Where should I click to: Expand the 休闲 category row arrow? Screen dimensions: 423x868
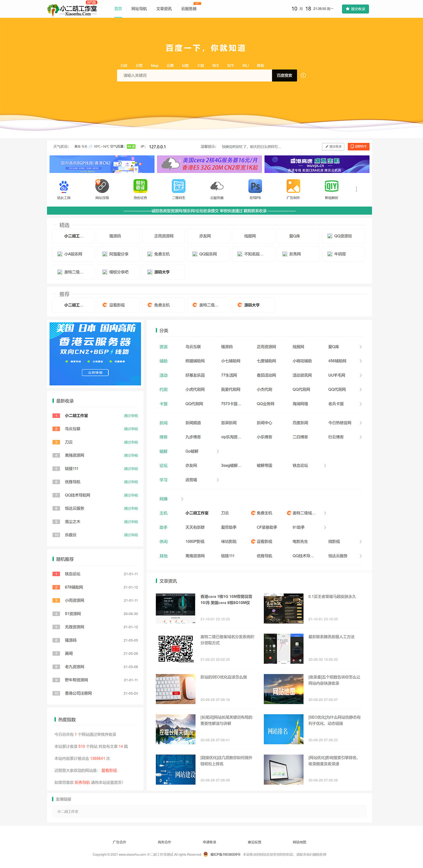coord(360,542)
